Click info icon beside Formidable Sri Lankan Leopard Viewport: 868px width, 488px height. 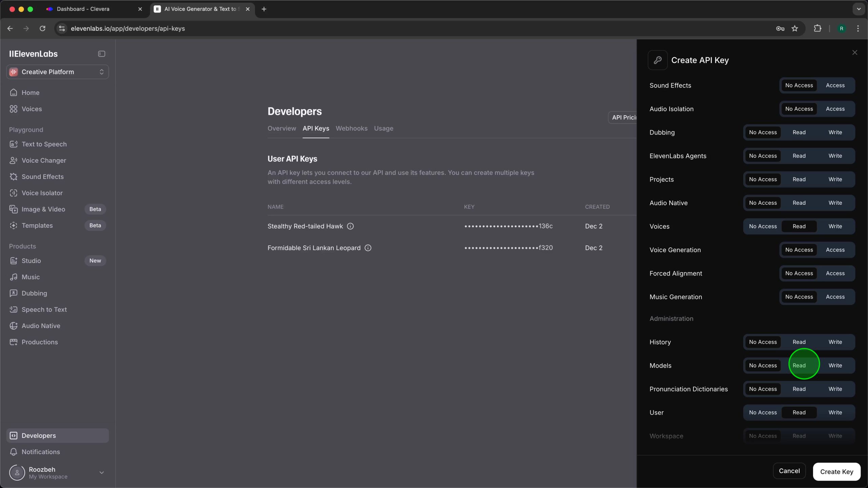coord(368,248)
